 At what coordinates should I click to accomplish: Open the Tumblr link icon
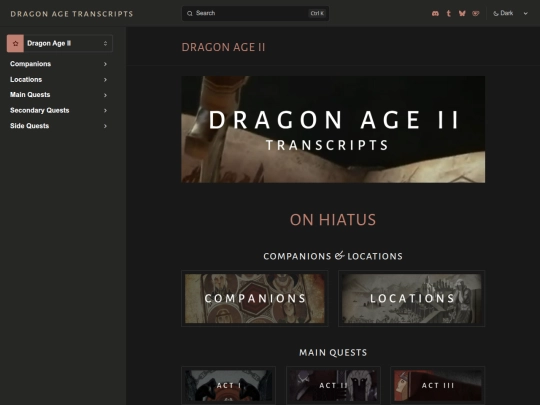click(x=448, y=13)
